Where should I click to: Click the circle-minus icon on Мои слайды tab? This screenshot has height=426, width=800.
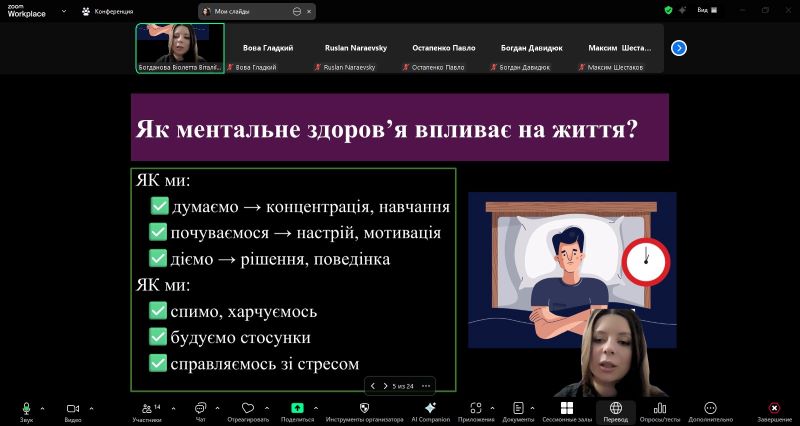pyautogui.click(x=297, y=11)
